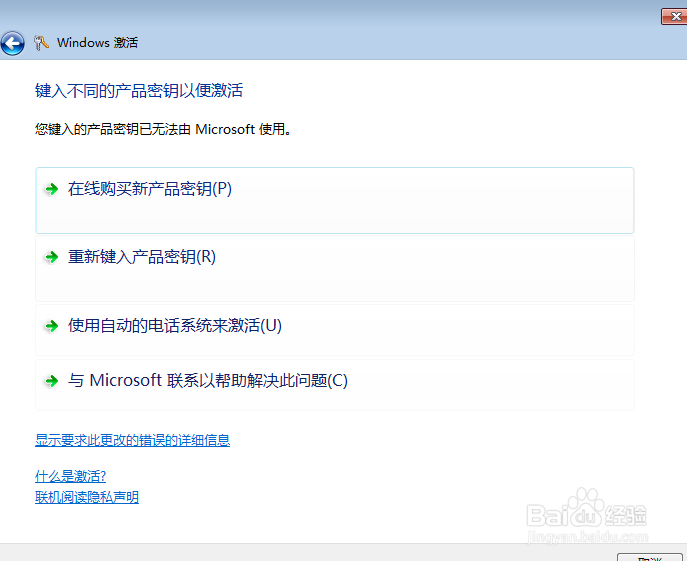
Task: Click the Windows 激活 keys icon
Action: [41, 43]
